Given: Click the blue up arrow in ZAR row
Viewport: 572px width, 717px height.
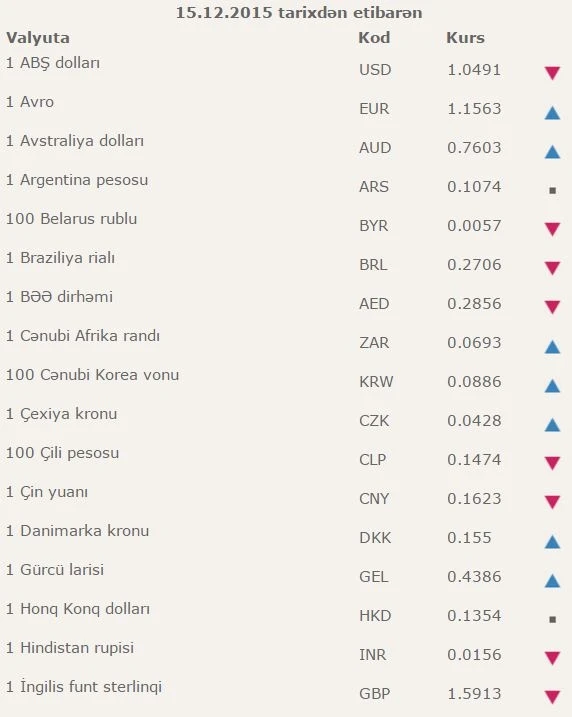Looking at the screenshot, I should point(552,347).
